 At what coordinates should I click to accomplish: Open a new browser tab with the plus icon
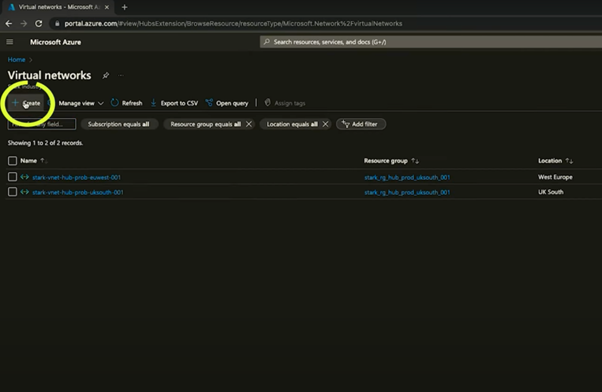[124, 7]
